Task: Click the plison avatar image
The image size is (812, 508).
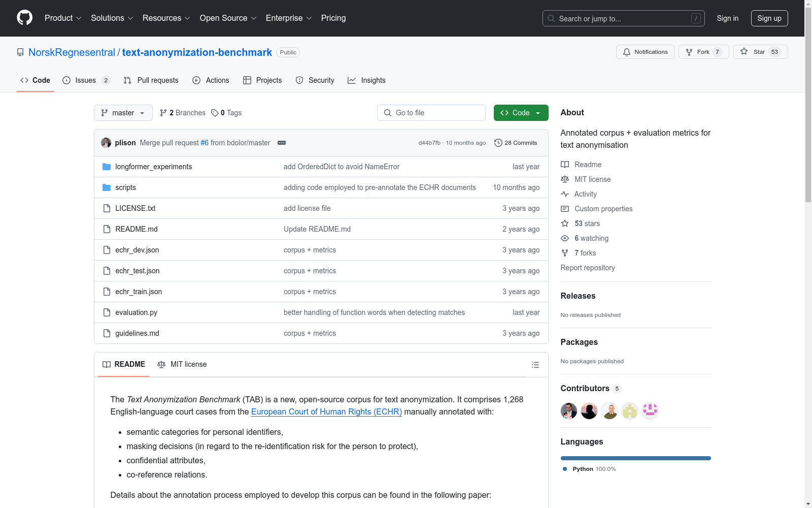Action: click(x=106, y=143)
